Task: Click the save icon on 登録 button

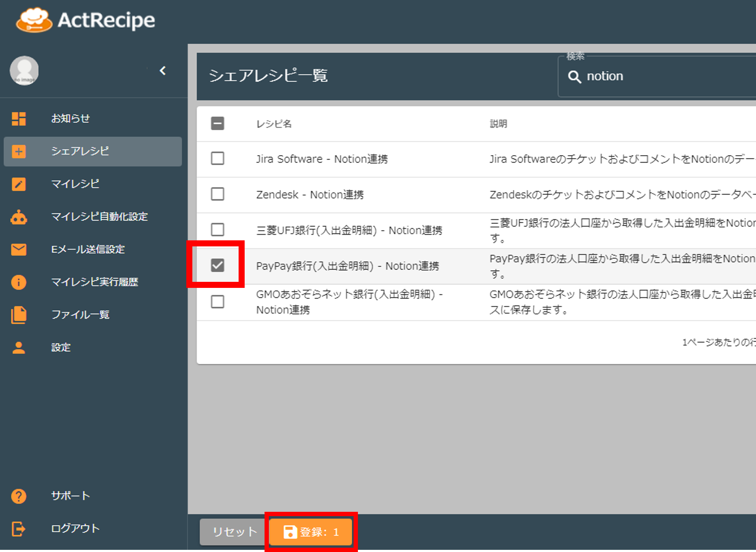Action: click(290, 532)
